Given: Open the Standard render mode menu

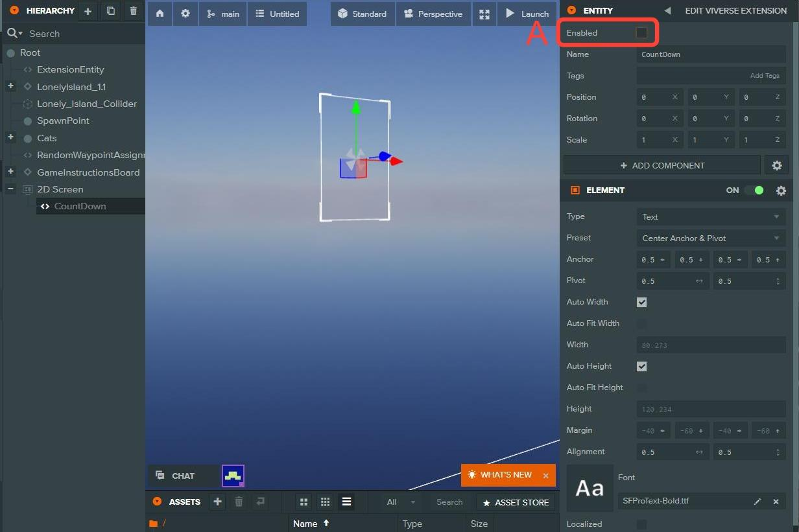Looking at the screenshot, I should pyautogui.click(x=362, y=14).
